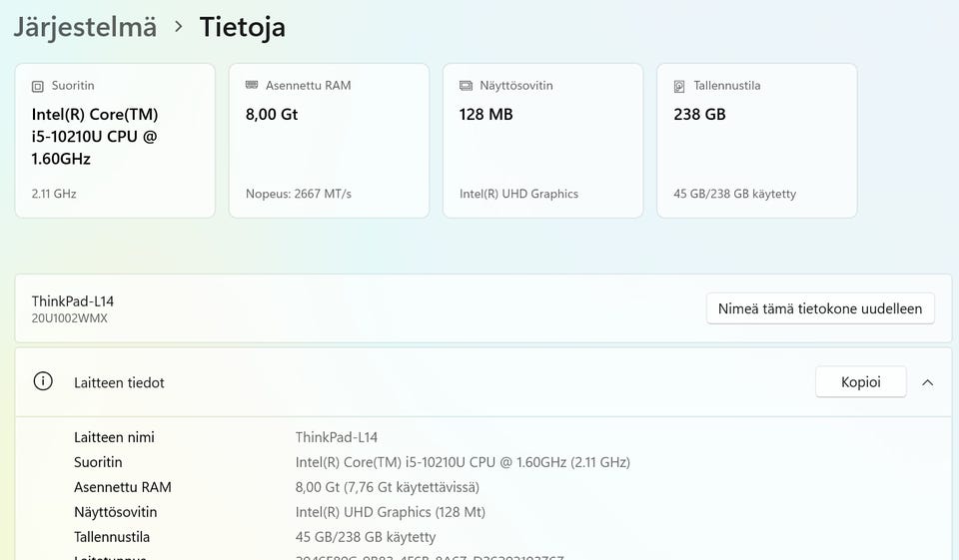Click the Suoritin card title label
Viewport: 959px width, 560px height.
(73, 86)
